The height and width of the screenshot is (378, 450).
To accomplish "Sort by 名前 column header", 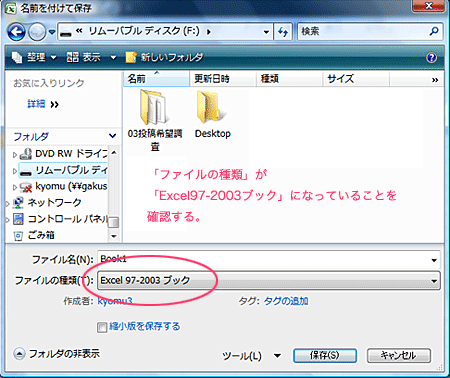I will click(156, 79).
